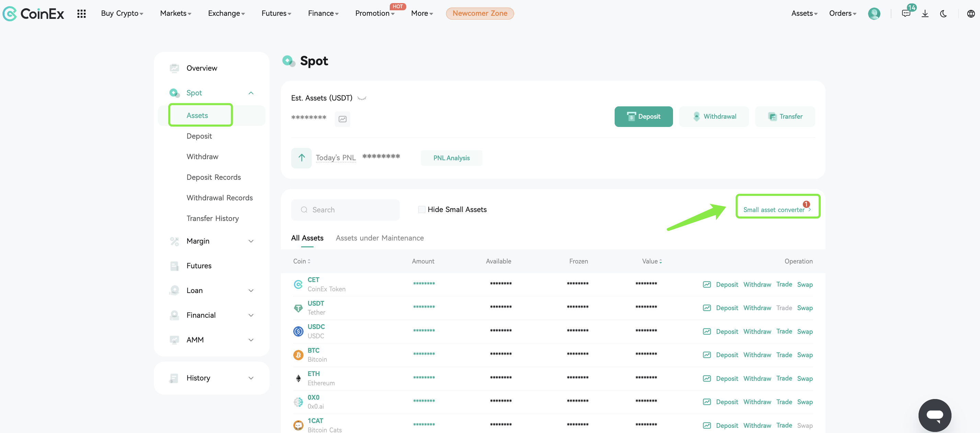Open USDC row chart icon
The image size is (980, 433).
coord(706,331)
